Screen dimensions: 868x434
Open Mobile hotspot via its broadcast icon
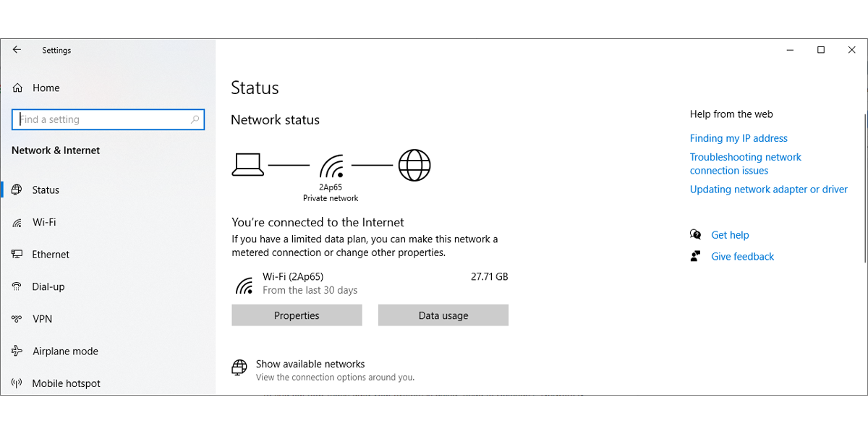tap(16, 383)
